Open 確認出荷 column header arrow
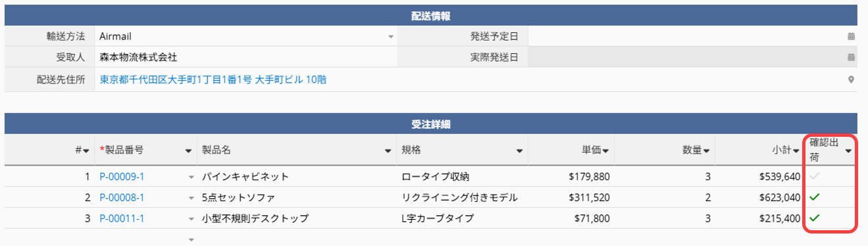Screen dimensions: 868x246 pyautogui.click(x=848, y=151)
